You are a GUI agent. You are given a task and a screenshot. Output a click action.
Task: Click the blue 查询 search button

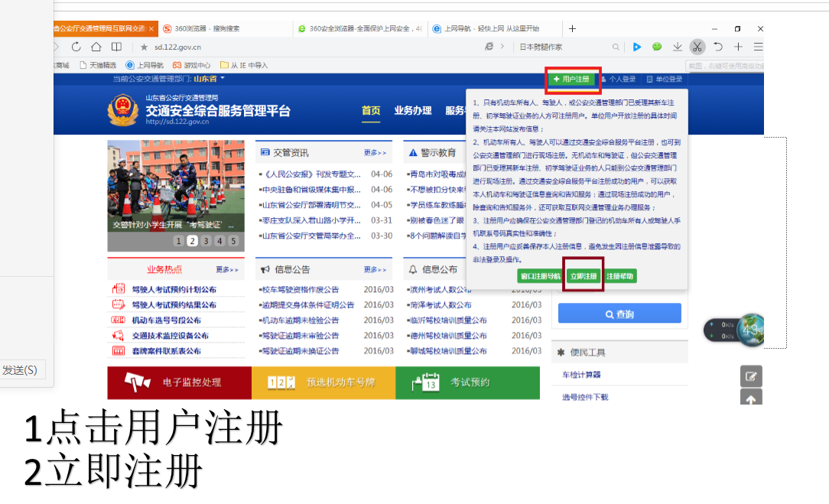[x=619, y=314]
